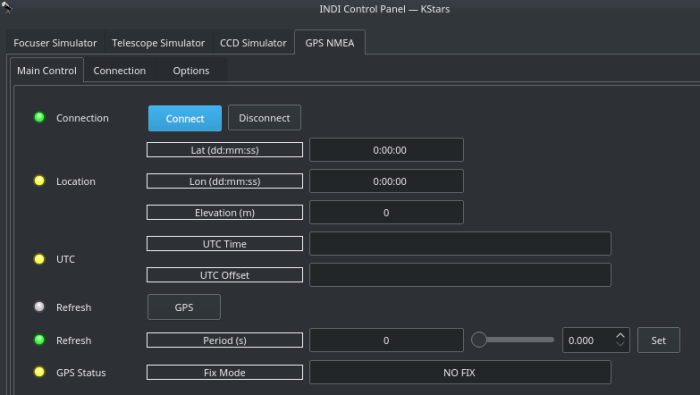Screen dimensions: 700x395
Task: Switch to Telescope Simulator tab
Action: 158,43
